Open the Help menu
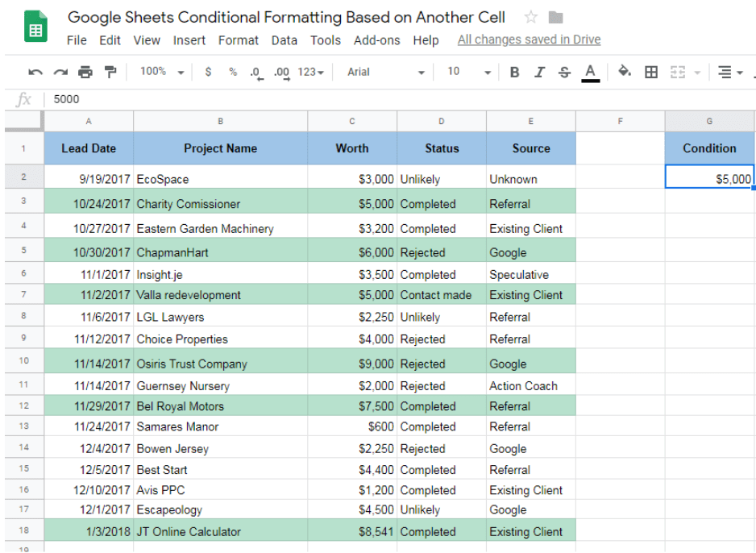 [426, 40]
